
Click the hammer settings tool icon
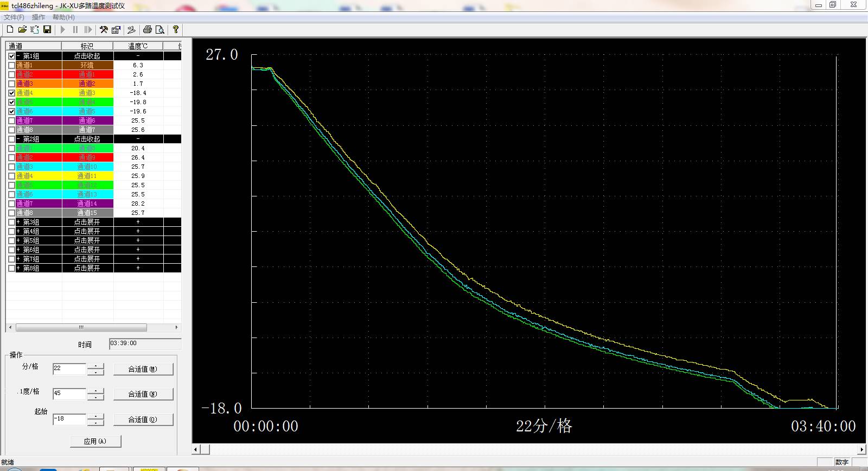pos(104,30)
